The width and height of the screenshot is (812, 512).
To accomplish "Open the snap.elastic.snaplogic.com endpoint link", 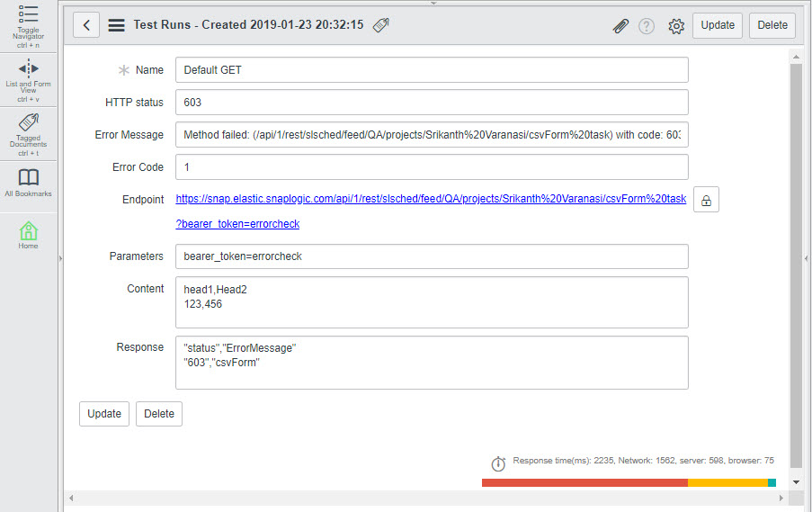I will coord(431,200).
